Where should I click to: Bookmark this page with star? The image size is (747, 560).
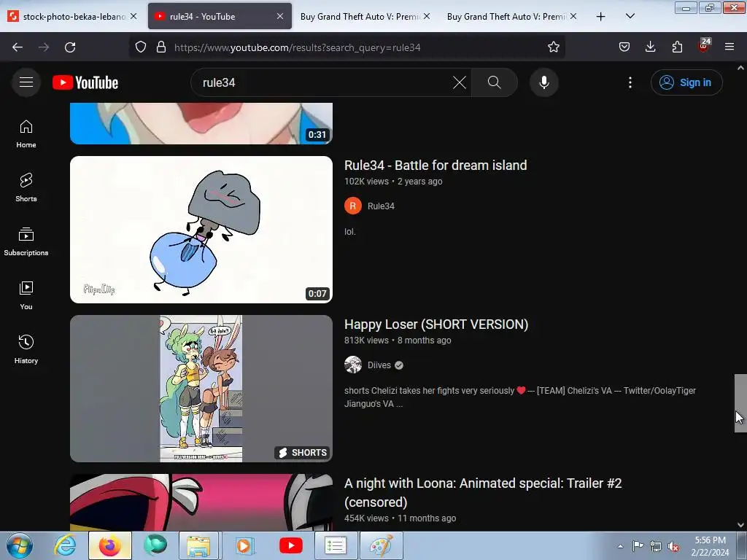[x=553, y=47]
